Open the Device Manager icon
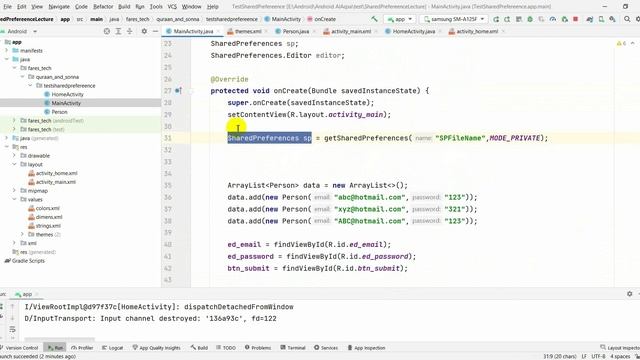This screenshot has width=640, height=360. [x=601, y=19]
